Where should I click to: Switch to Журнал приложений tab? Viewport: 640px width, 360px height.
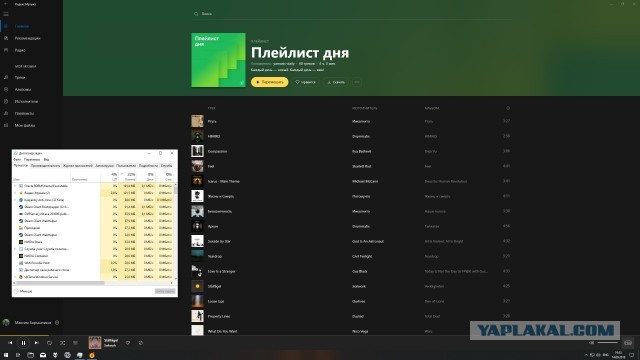[78, 166]
